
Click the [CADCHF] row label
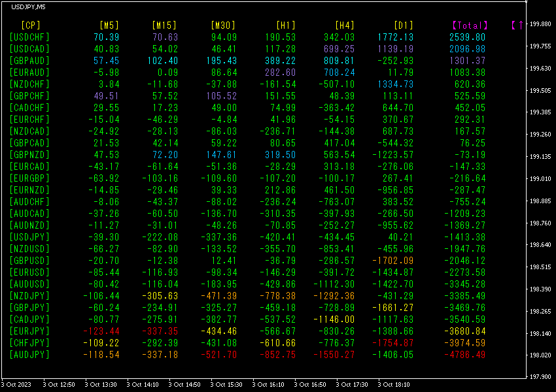[29, 108]
